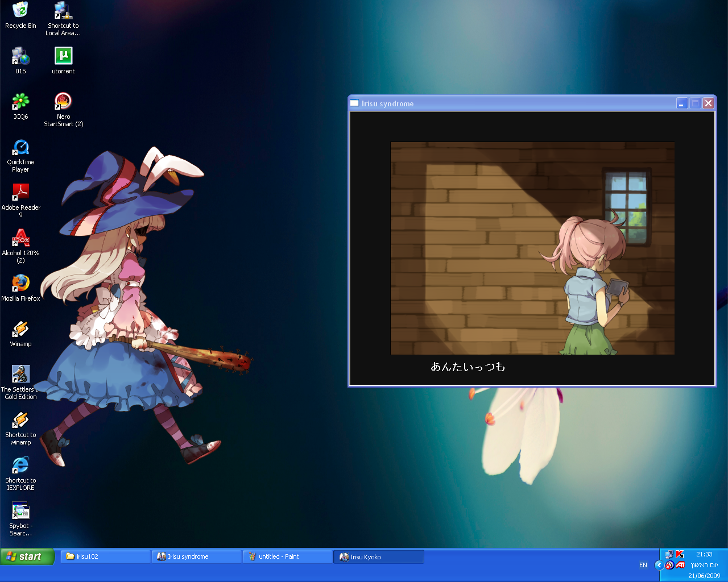Select the Shortcut to winamp icon
The image size is (728, 582).
coord(20,428)
